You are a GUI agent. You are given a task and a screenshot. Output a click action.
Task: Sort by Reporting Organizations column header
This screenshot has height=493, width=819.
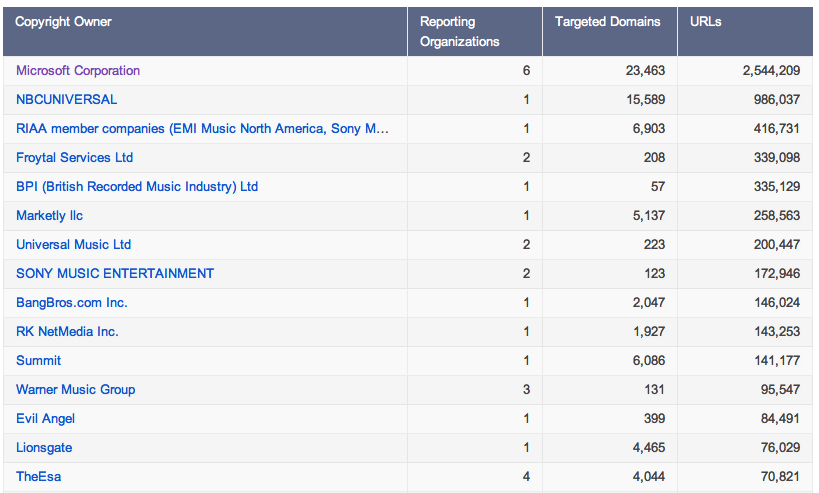[x=459, y=31]
